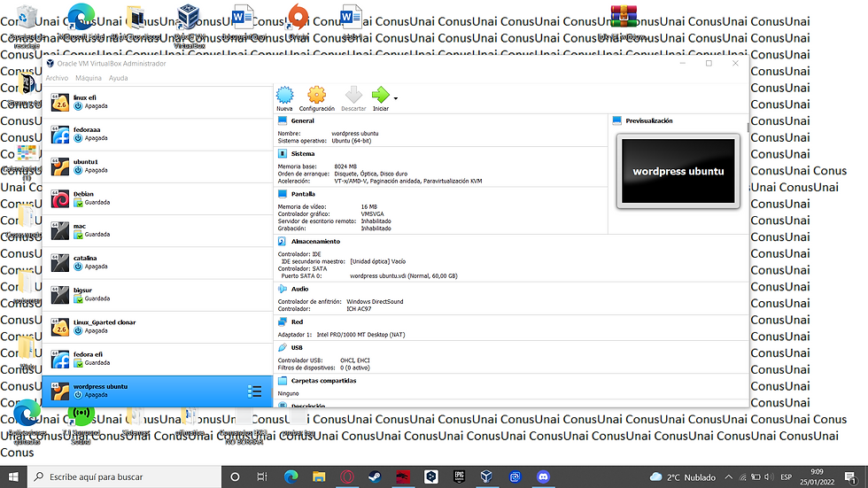This screenshot has height=488, width=868.
Task: Open the Red section header
Action: (x=298, y=322)
